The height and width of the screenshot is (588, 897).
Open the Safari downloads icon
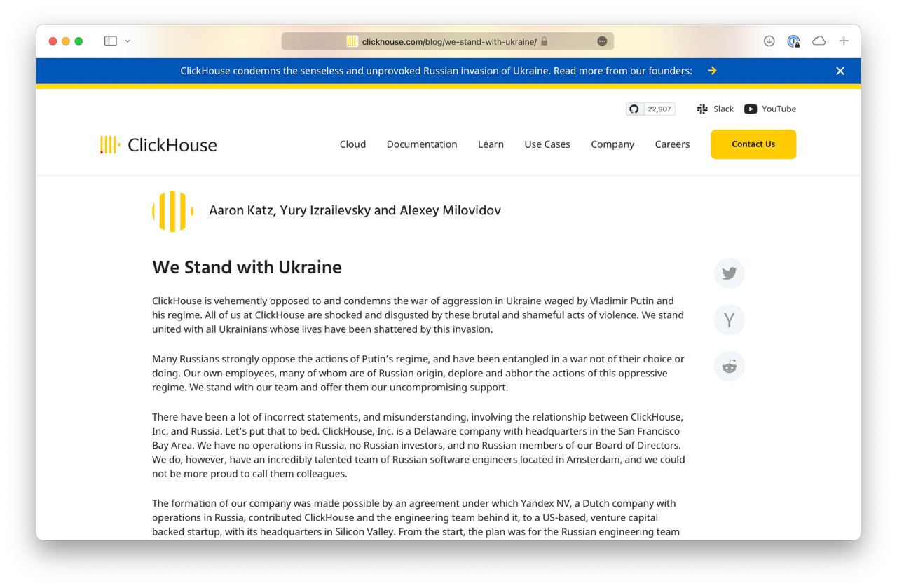click(769, 41)
